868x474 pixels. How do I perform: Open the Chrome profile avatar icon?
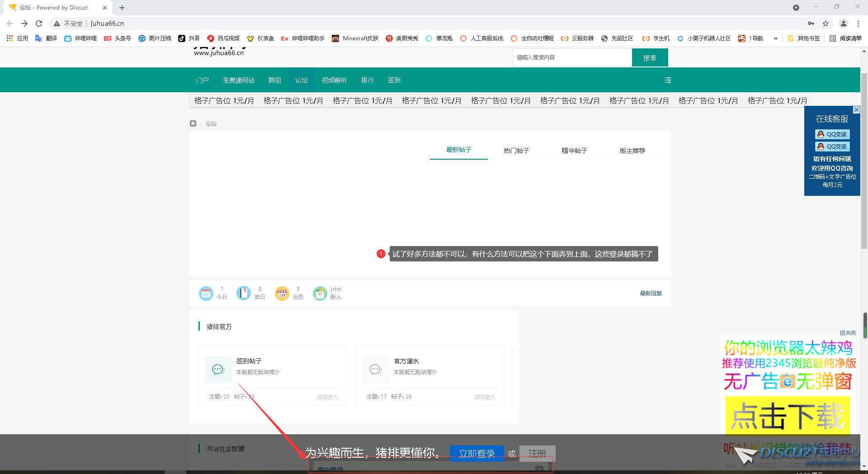(x=843, y=24)
